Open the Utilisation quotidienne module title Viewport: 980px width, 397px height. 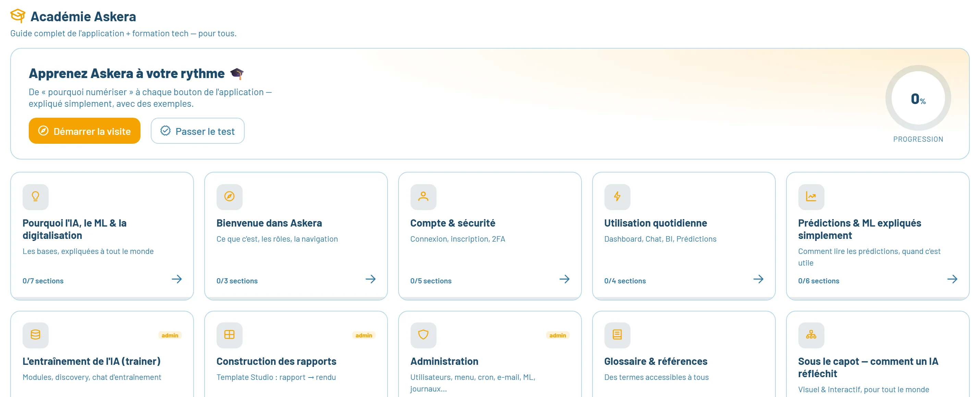[x=656, y=223]
